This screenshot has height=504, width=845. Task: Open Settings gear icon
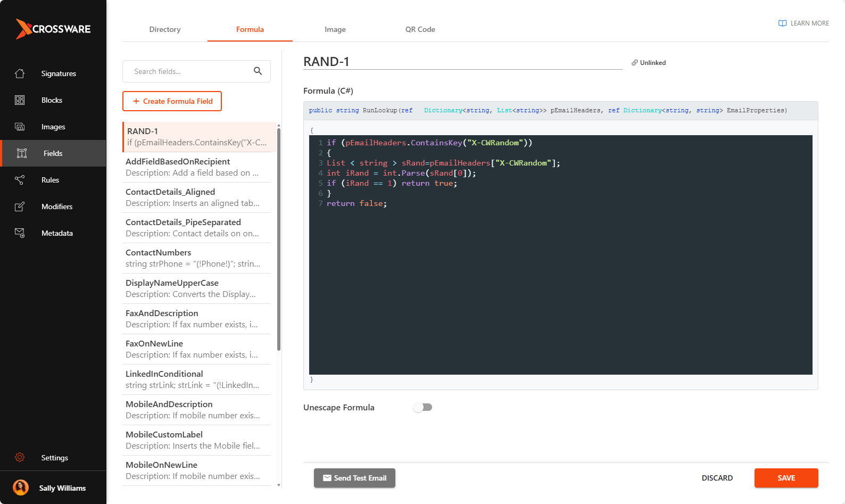[x=20, y=458]
